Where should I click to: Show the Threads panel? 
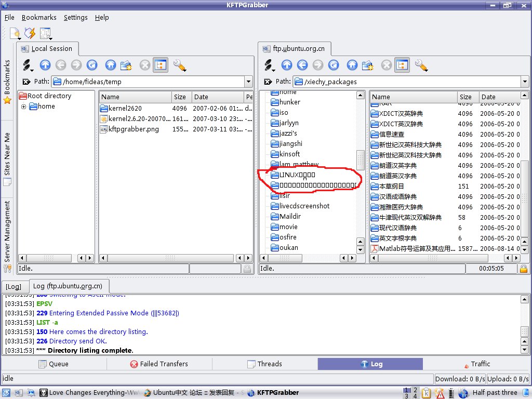click(x=265, y=364)
